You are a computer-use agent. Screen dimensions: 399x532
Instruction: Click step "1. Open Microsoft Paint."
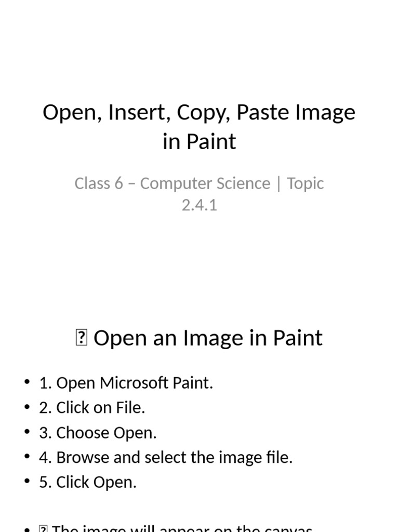[x=126, y=383]
